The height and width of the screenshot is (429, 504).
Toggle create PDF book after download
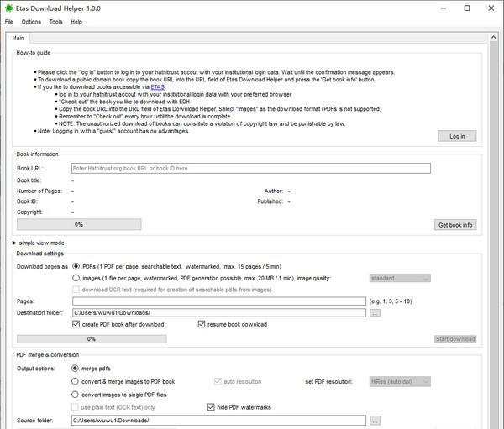click(76, 324)
